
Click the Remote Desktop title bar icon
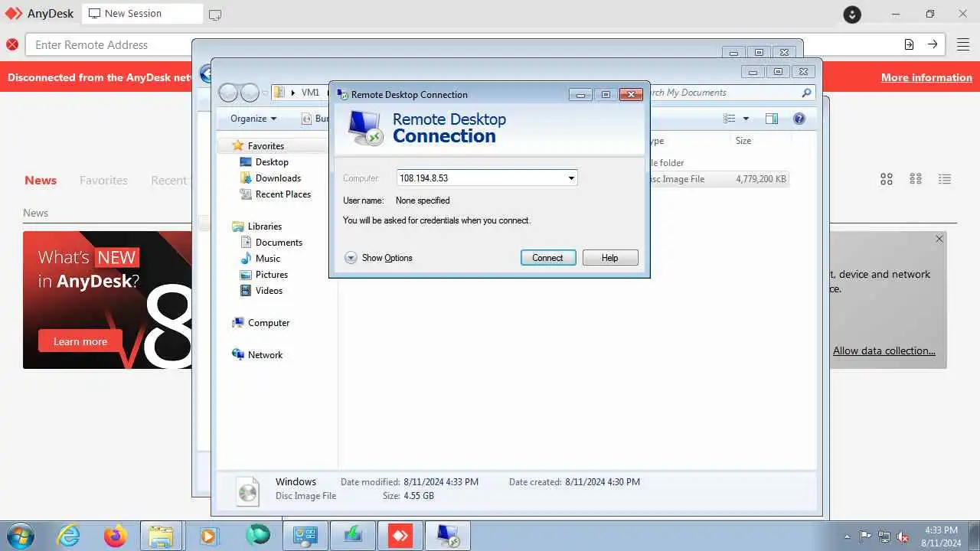(341, 95)
